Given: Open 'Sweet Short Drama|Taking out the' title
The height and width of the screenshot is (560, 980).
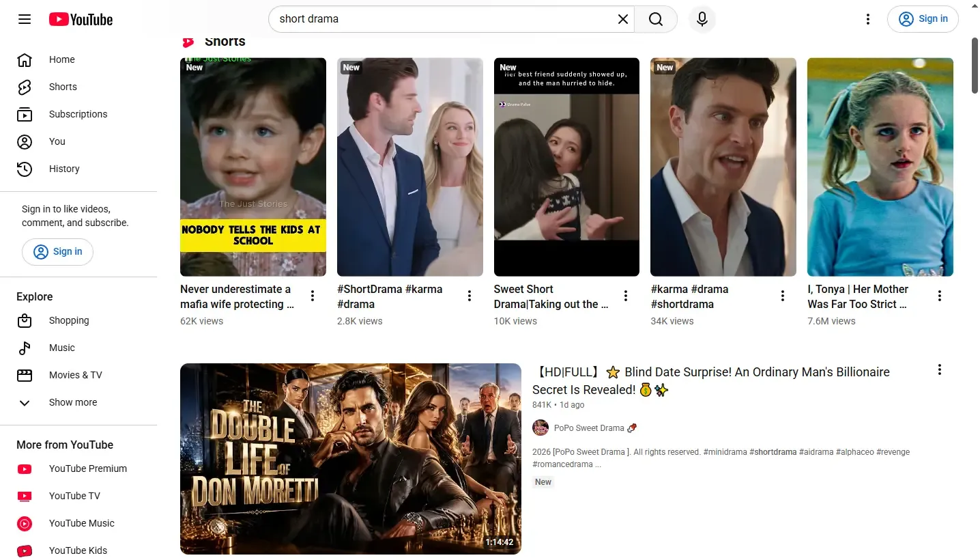Looking at the screenshot, I should (x=551, y=296).
